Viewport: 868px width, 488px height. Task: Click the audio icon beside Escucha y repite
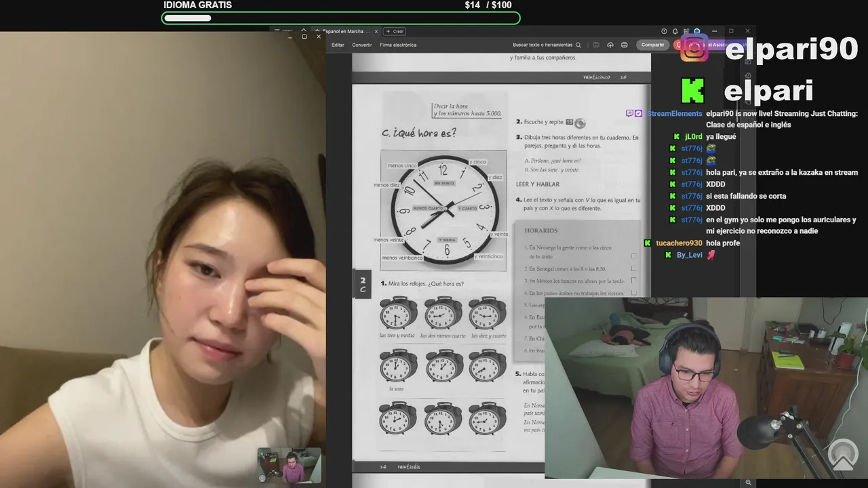pos(580,123)
